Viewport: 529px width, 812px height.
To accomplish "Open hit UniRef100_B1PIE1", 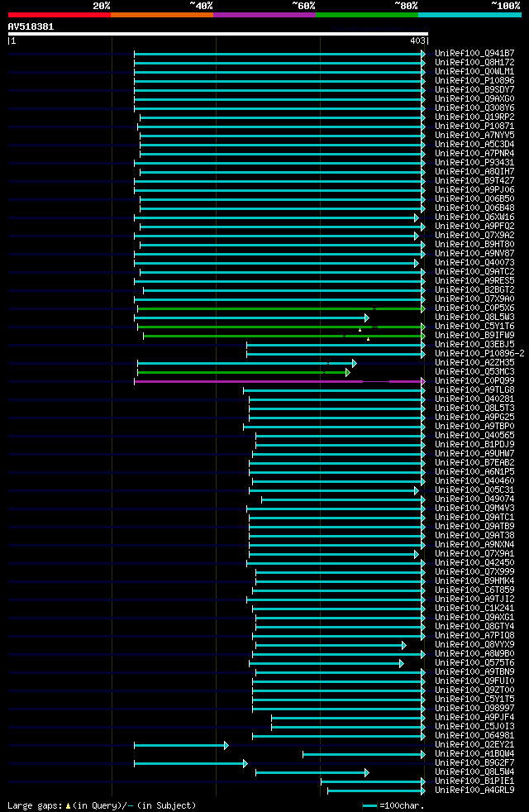I will [x=474, y=781].
